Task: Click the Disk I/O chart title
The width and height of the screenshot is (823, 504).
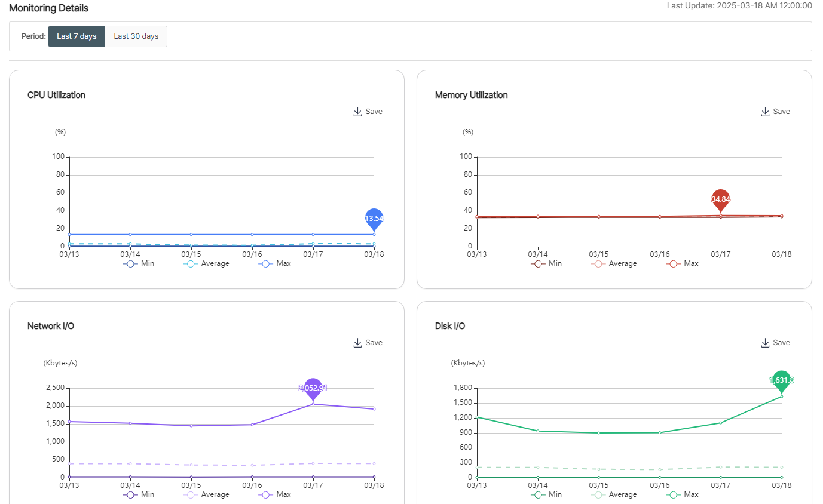Action: (450, 326)
